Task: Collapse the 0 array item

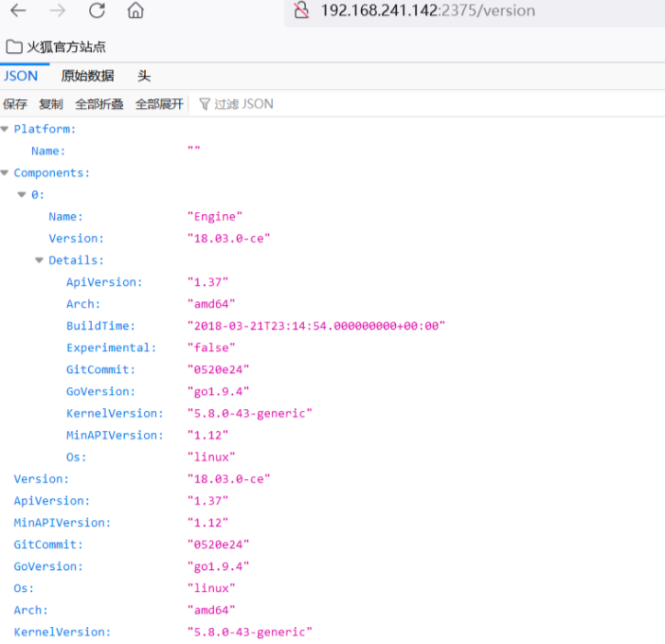Action: pyautogui.click(x=22, y=195)
